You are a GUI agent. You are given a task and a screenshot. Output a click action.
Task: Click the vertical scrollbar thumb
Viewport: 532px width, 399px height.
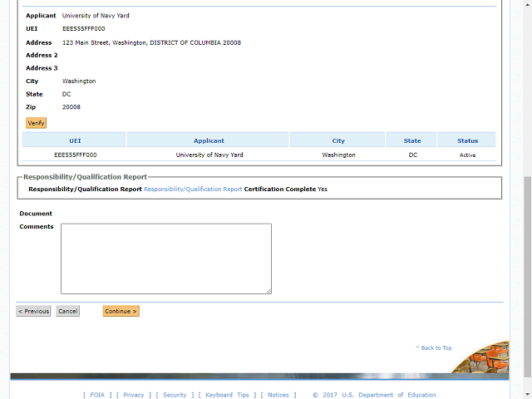(x=527, y=277)
